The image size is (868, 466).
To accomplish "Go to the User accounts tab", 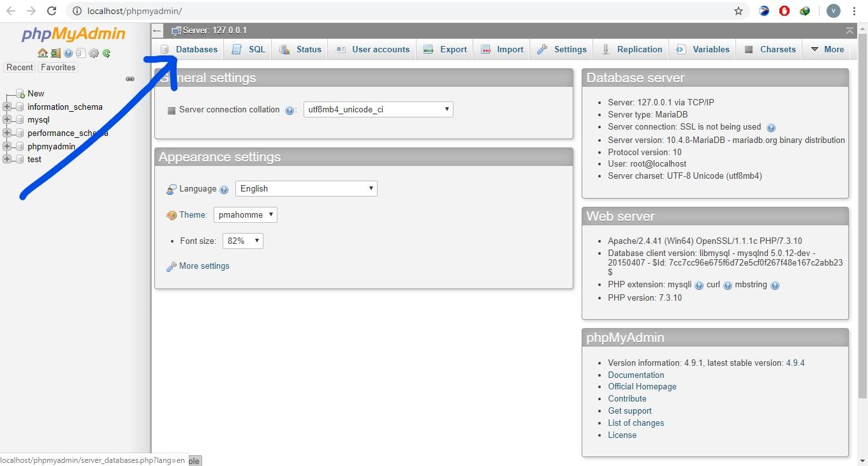I will pos(372,49).
